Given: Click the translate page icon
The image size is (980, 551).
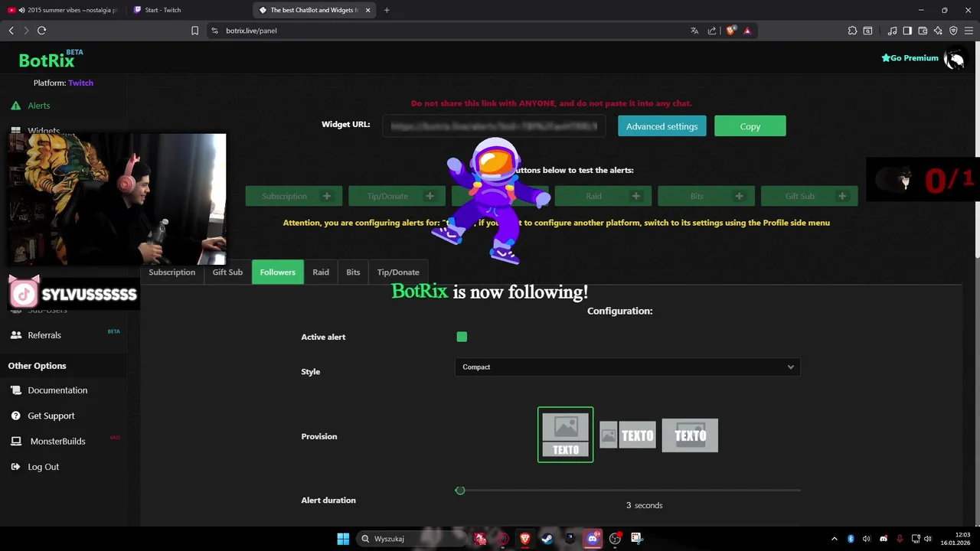Looking at the screenshot, I should coord(694,31).
